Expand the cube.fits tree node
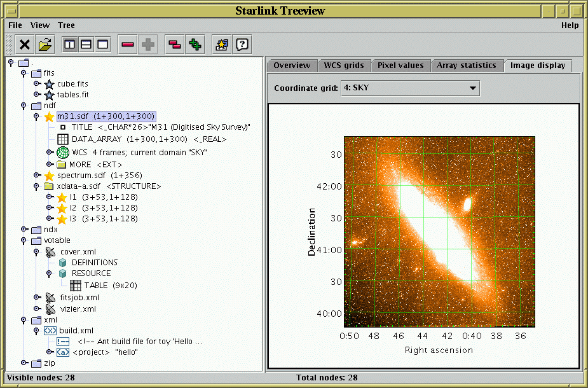This screenshot has height=388, width=588. pyautogui.click(x=36, y=84)
